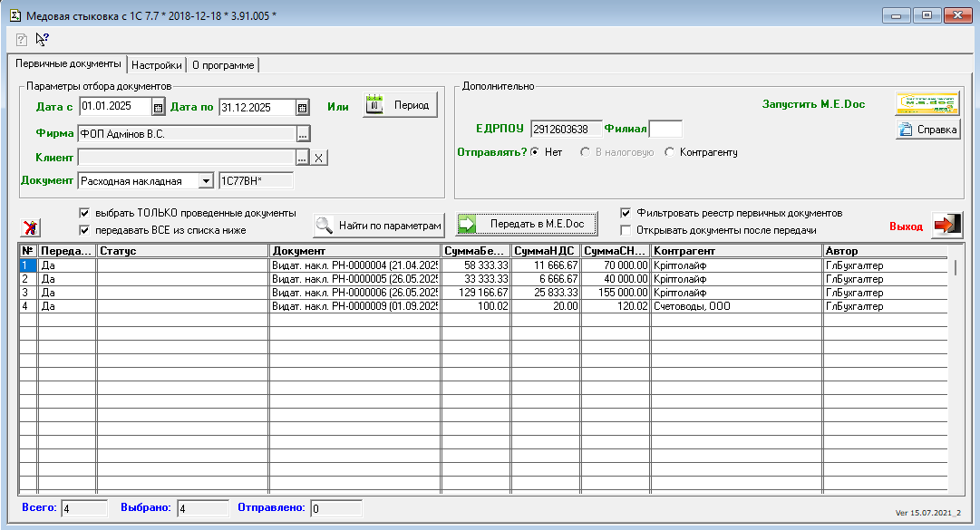Image resolution: width=980 pixels, height=530 pixels.
Task: Click Найти по параметрам button
Action: [379, 225]
